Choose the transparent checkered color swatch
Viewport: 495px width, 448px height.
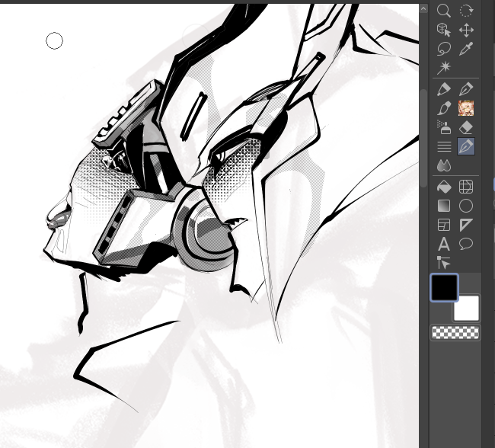coord(455,333)
